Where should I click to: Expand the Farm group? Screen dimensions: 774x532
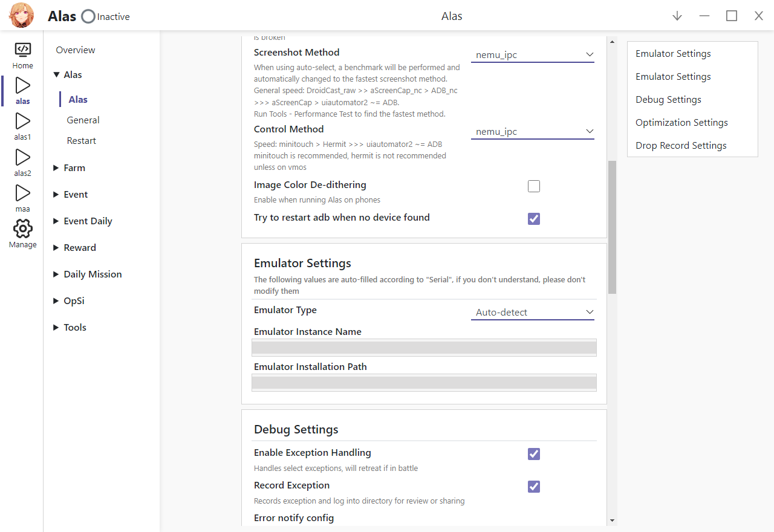[56, 168]
